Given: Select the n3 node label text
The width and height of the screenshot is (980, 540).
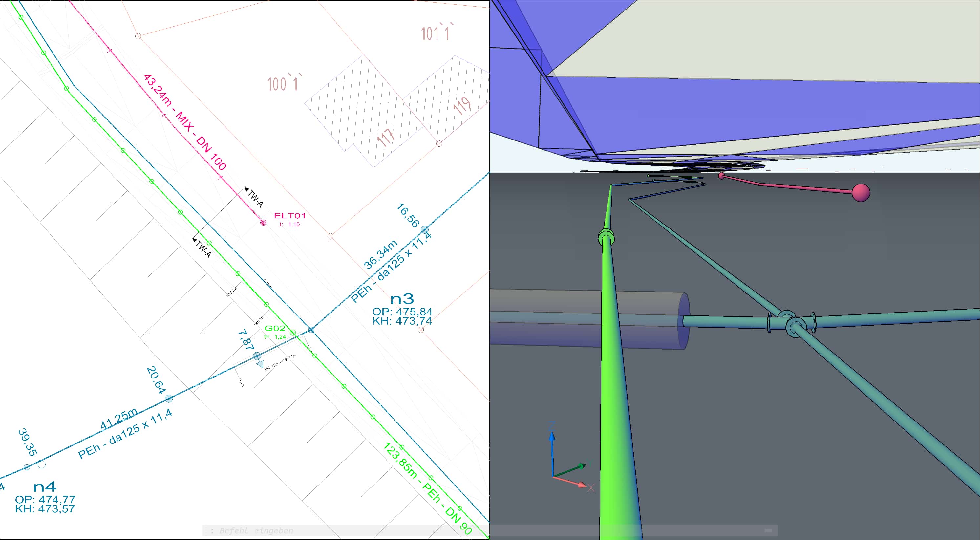Looking at the screenshot, I should tap(402, 299).
